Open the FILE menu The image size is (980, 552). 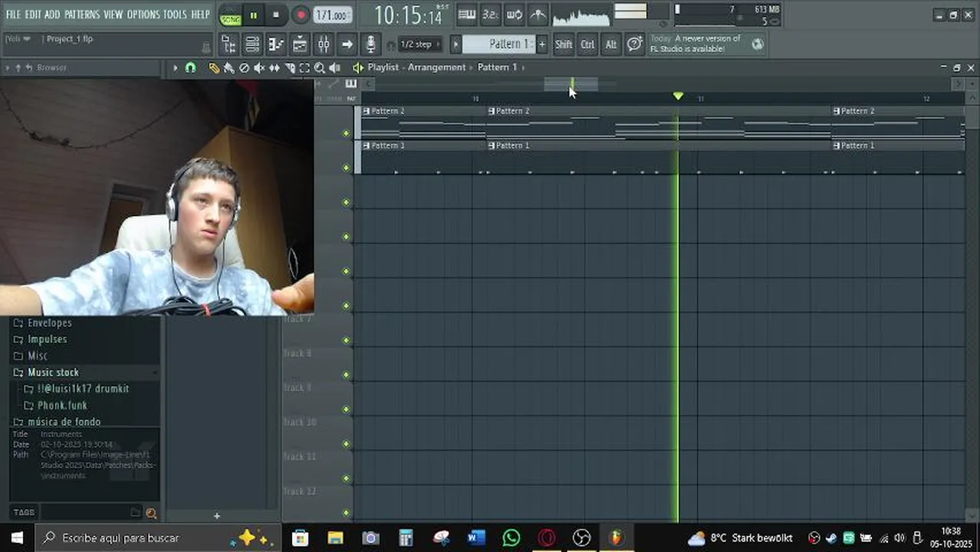point(13,15)
